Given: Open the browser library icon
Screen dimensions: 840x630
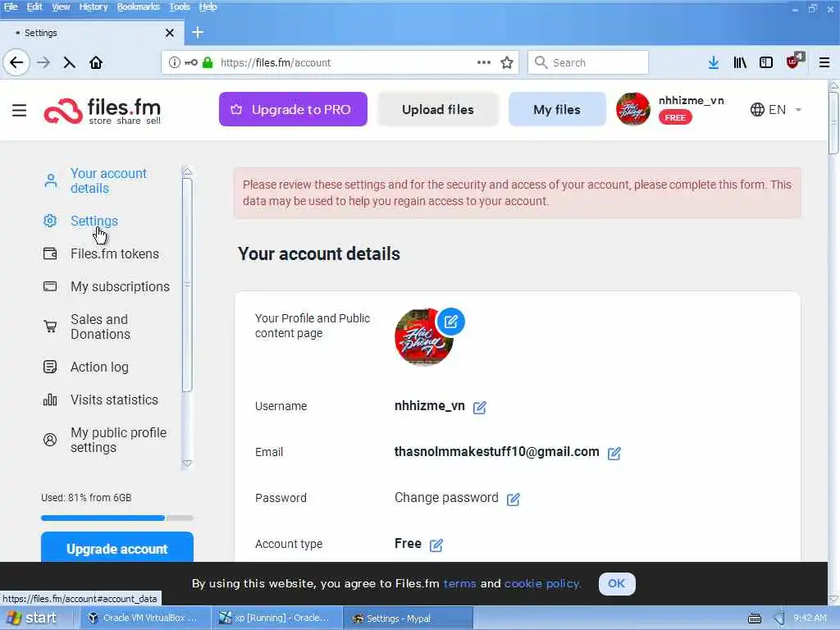Looking at the screenshot, I should [x=740, y=62].
